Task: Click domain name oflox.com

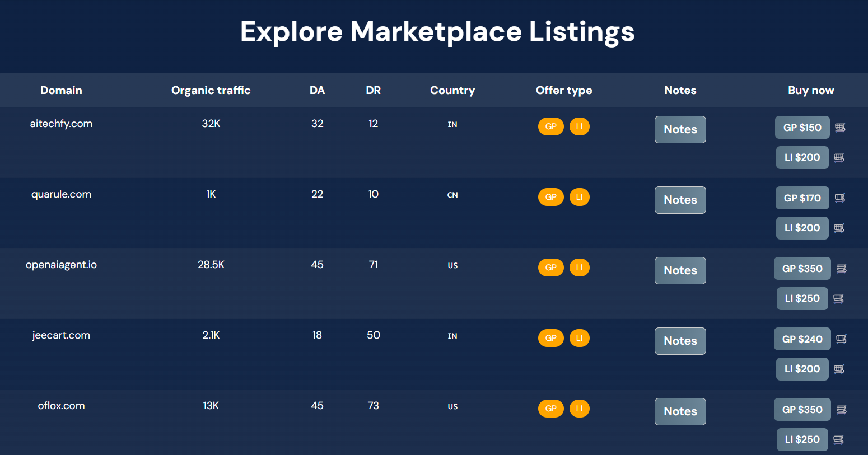Action: [61, 406]
